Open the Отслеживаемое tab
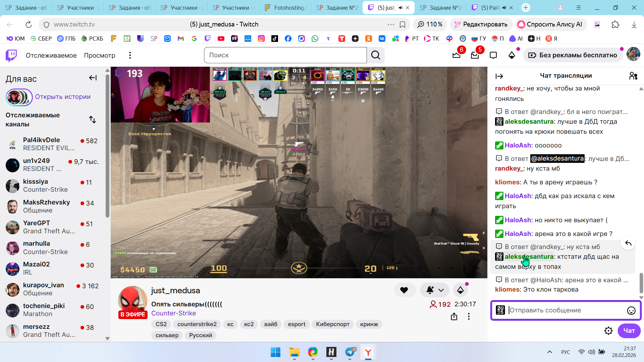 pos(51,55)
